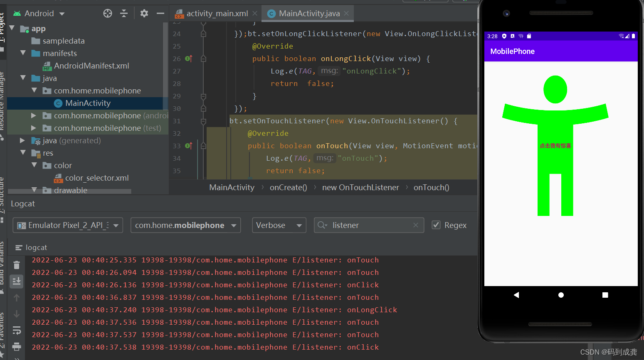Click the Print icon in logcat toolbar

(17, 346)
